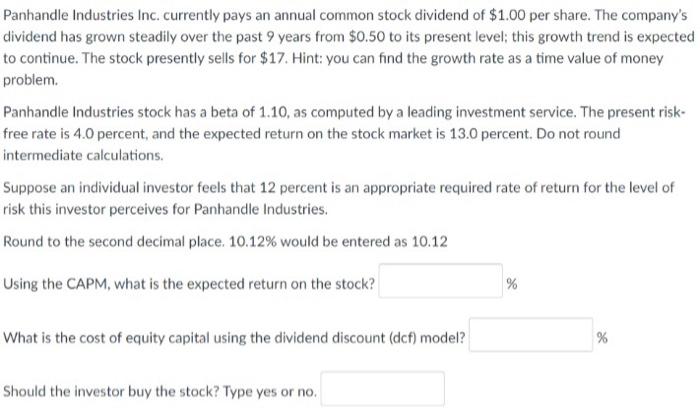Click the CAPM expected return answer box
The image size is (700, 416).
pos(441,281)
